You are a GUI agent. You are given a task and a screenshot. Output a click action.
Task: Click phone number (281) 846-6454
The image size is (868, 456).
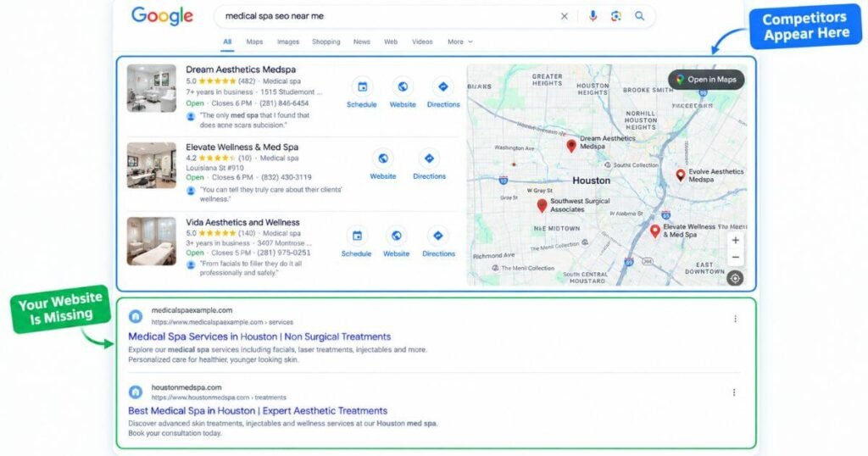[x=284, y=103]
